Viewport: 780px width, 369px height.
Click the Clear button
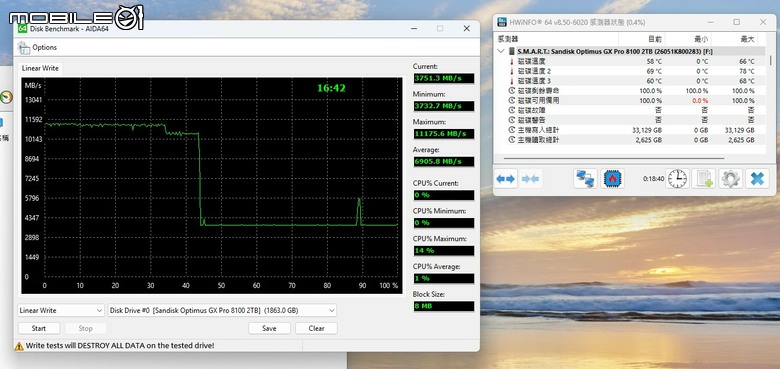tap(316, 328)
